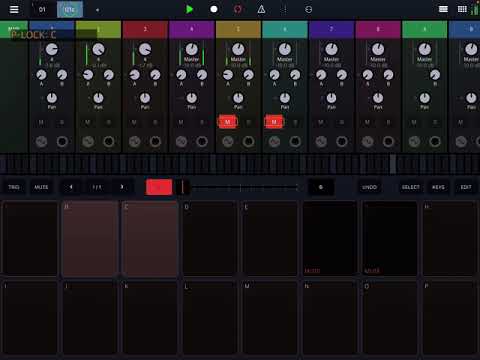Start playback with the green play button
Screen dimensions: 480x360
[189, 9]
